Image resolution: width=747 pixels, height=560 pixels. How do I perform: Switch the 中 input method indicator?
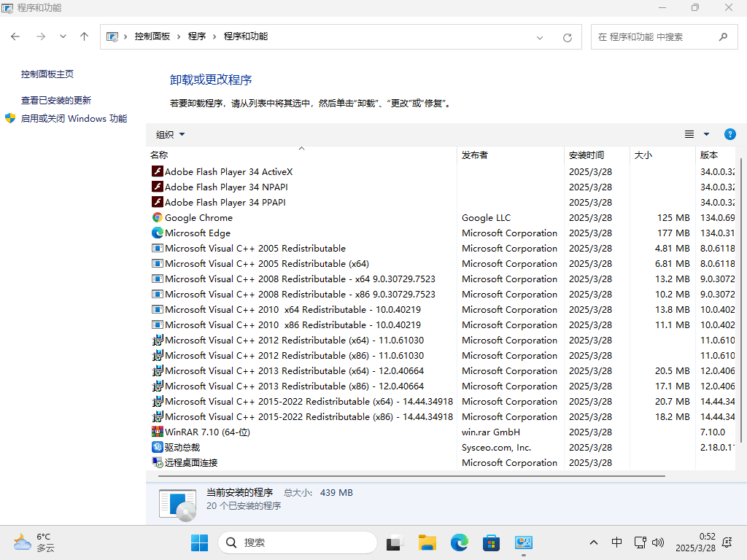click(x=616, y=542)
